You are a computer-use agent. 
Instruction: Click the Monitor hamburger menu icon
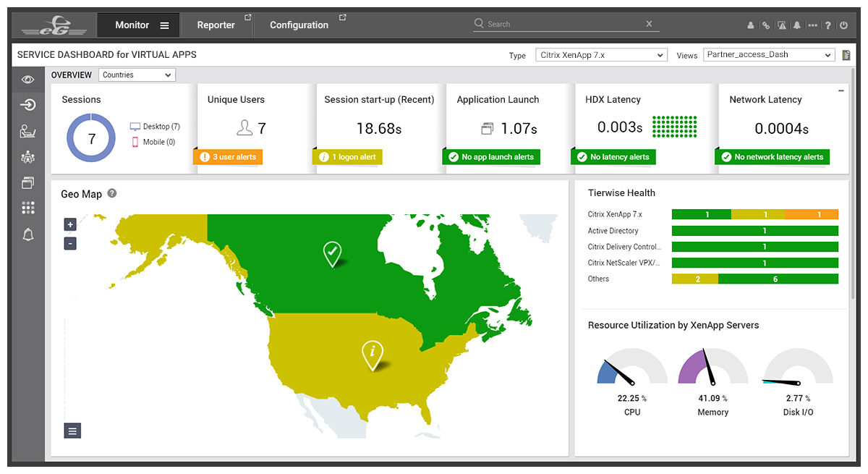coord(165,25)
